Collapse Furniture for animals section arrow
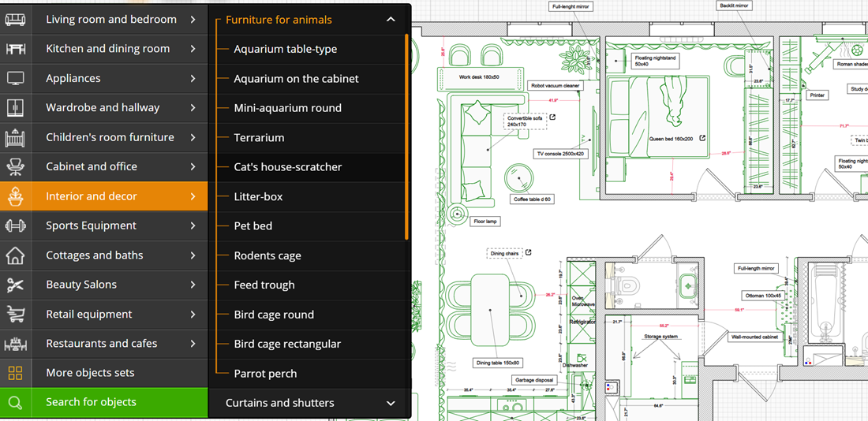 point(391,20)
